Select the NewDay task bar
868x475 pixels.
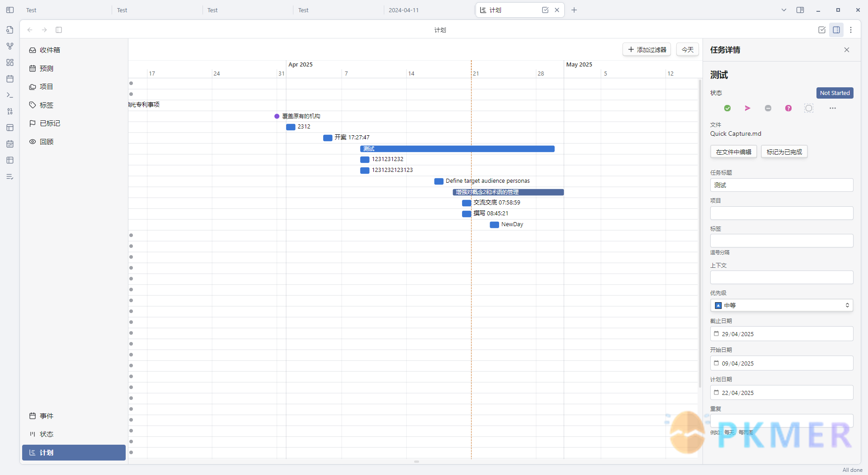tap(494, 224)
